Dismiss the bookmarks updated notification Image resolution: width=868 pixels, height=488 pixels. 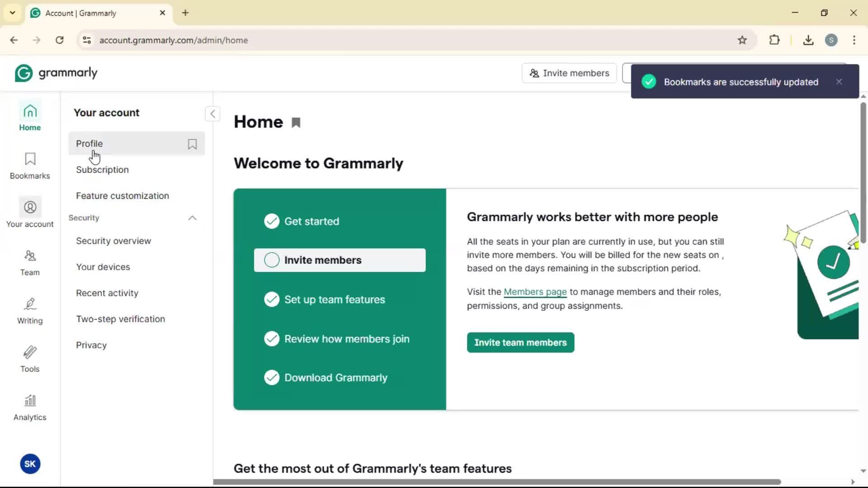coord(839,82)
